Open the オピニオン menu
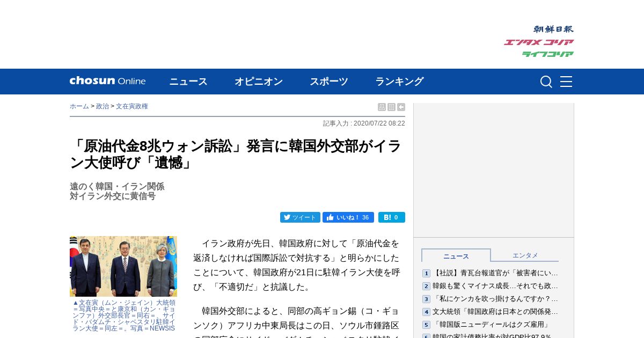Viewport: 644px width, 338px height. (x=259, y=82)
